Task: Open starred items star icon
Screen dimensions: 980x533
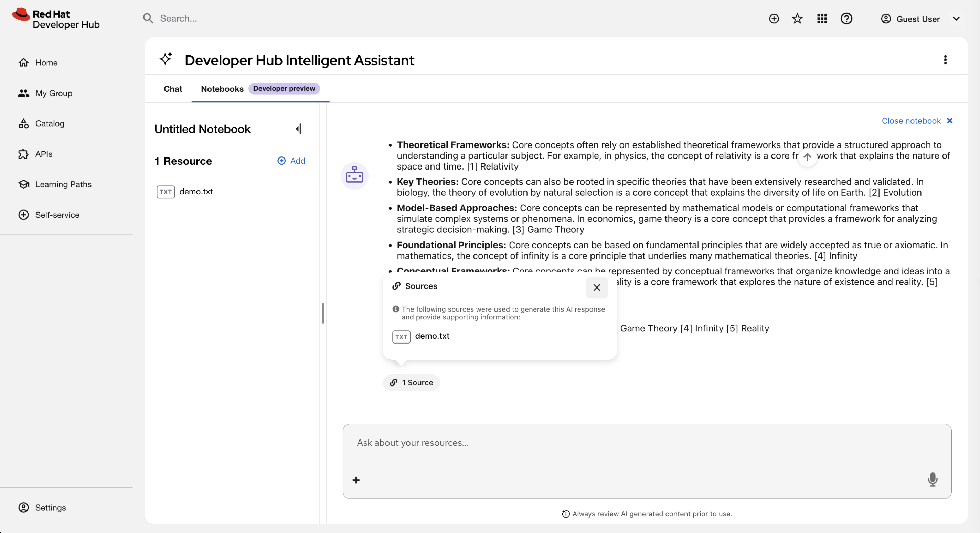Action: pos(797,19)
